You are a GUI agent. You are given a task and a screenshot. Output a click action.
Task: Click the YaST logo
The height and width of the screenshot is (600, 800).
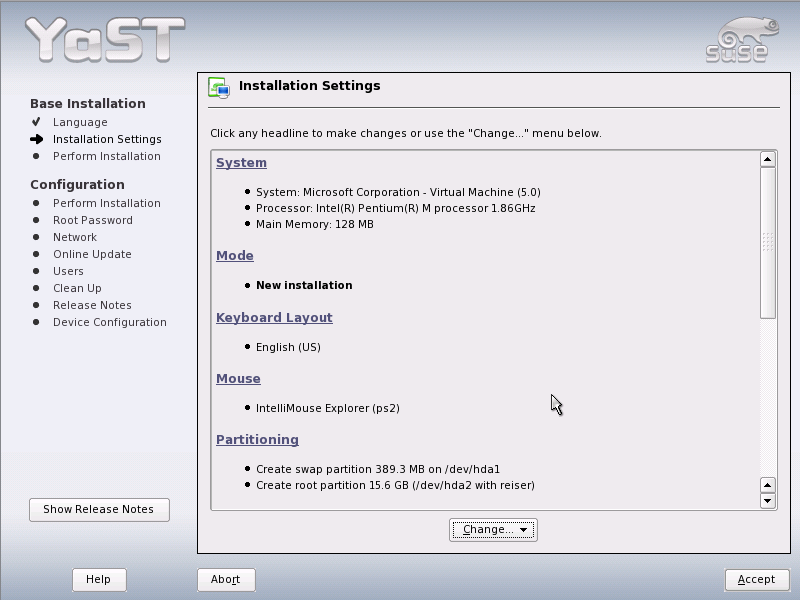pos(105,40)
